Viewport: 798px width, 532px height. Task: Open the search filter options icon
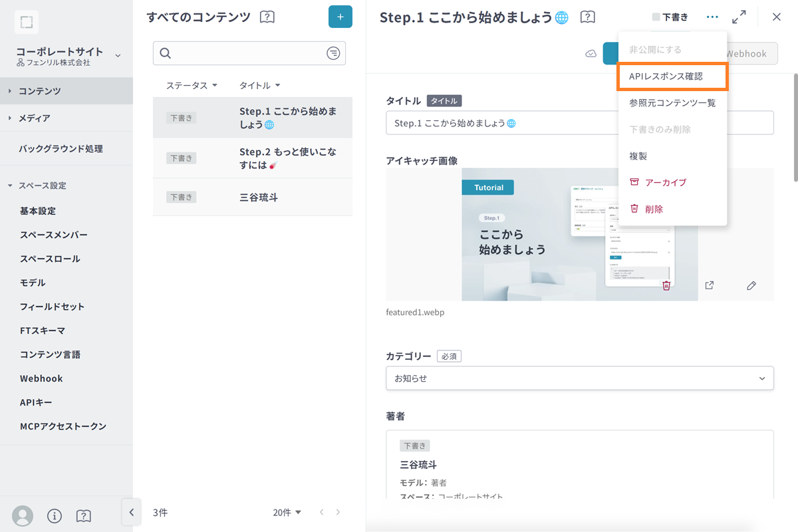click(x=333, y=53)
